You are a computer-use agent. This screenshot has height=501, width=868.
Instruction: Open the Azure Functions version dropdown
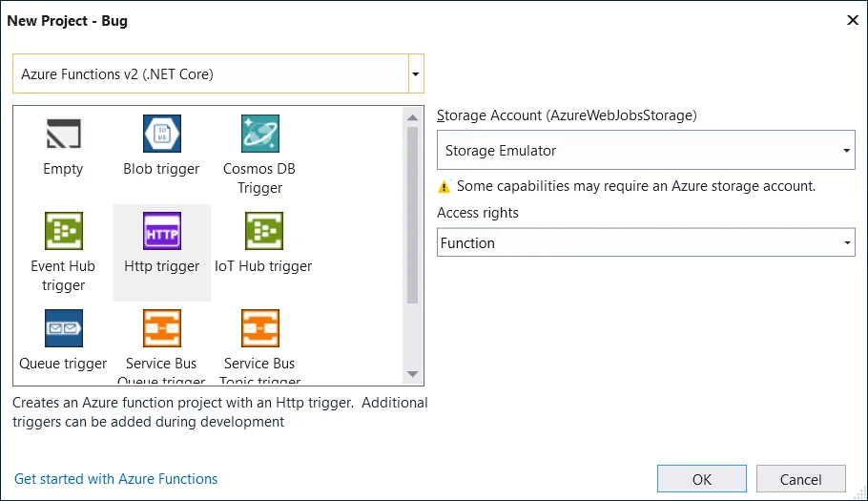[415, 73]
